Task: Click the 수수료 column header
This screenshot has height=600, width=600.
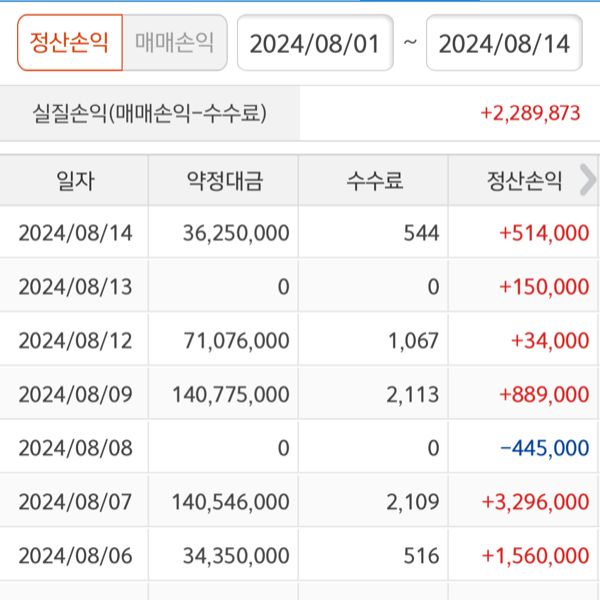Action: (x=374, y=181)
